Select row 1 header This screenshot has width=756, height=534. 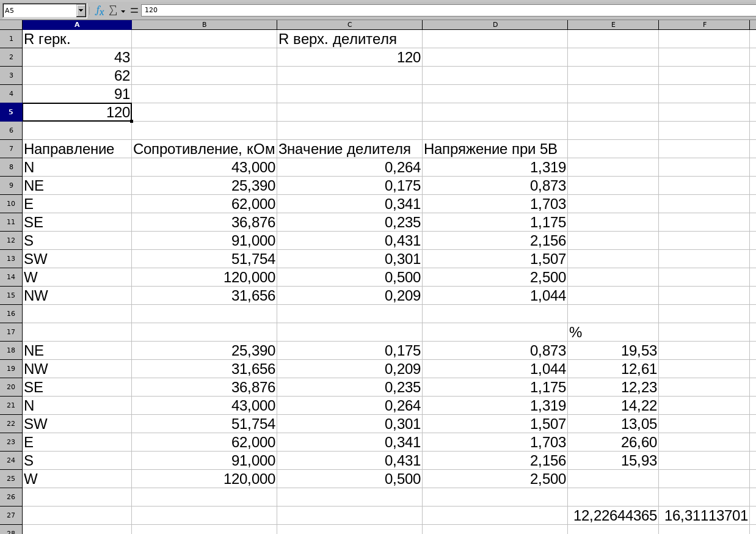[x=11, y=38]
